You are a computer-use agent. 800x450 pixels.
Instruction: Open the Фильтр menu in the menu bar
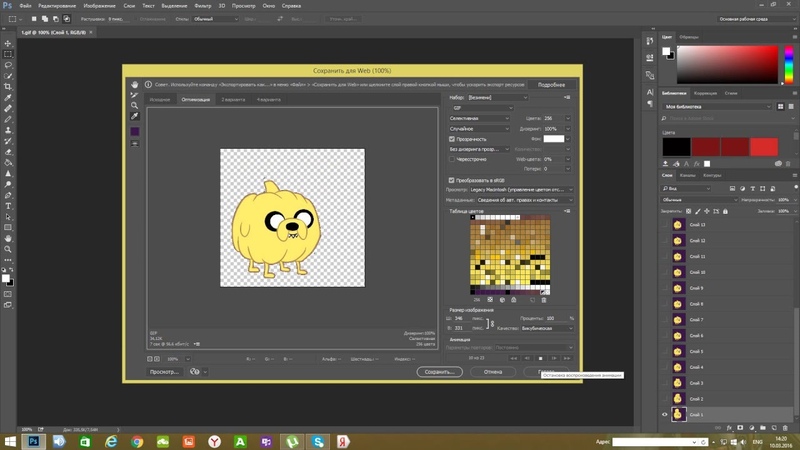pyautogui.click(x=205, y=6)
